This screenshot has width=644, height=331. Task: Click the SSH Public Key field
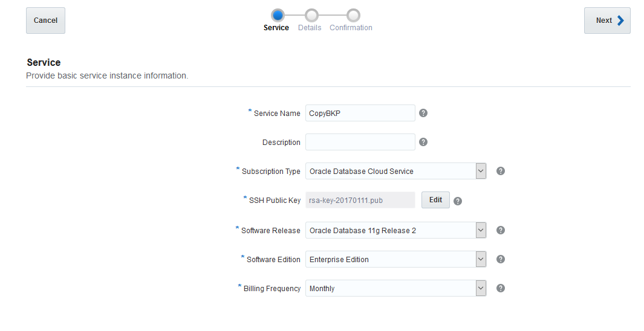click(x=360, y=200)
